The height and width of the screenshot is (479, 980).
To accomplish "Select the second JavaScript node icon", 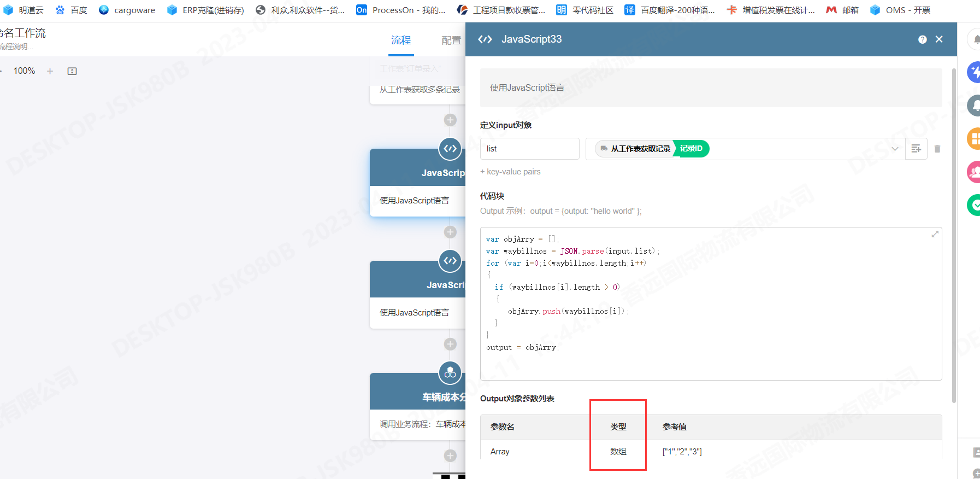I will click(450, 261).
